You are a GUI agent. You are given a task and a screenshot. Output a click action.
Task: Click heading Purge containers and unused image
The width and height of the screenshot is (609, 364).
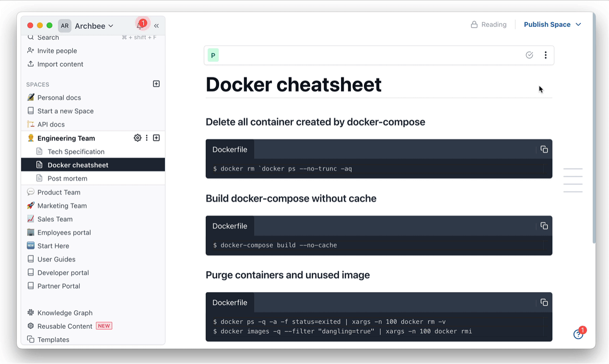288,275
